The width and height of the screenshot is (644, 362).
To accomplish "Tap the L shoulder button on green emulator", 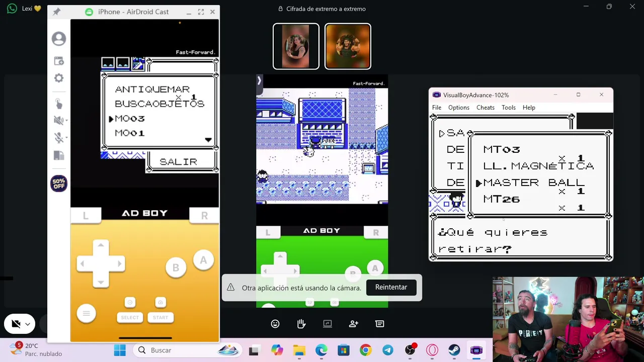I will [x=268, y=232].
